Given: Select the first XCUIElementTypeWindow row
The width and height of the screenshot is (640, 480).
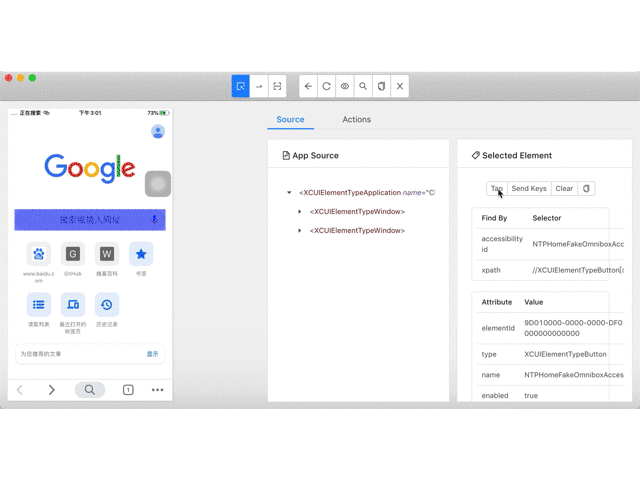Looking at the screenshot, I should click(357, 211).
